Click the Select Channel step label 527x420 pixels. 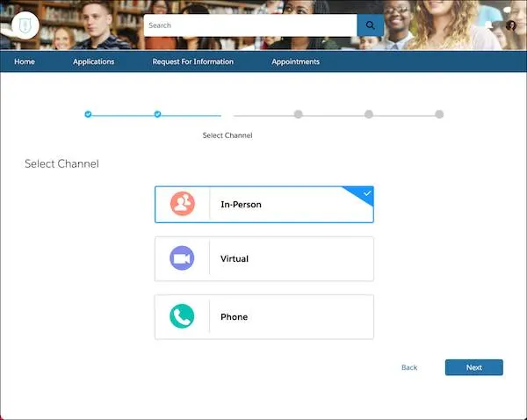tap(227, 135)
